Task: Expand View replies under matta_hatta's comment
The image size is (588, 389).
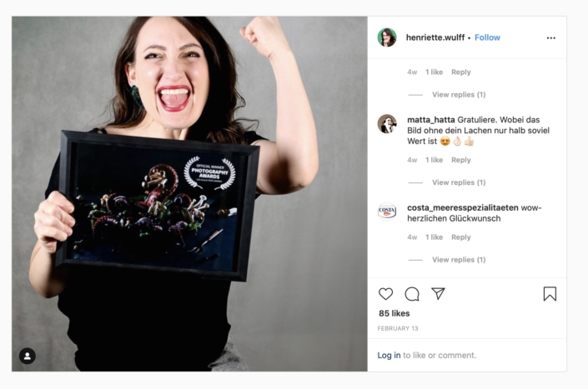Action: (x=459, y=182)
